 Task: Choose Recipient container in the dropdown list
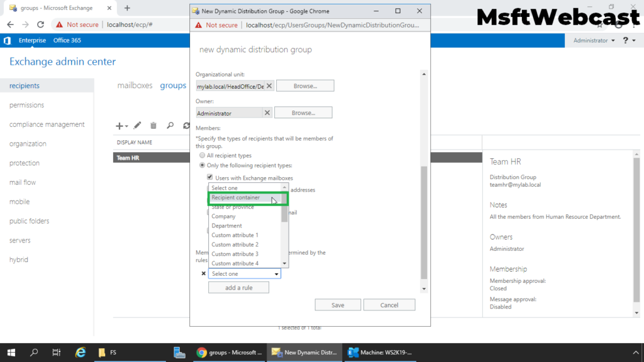245,197
